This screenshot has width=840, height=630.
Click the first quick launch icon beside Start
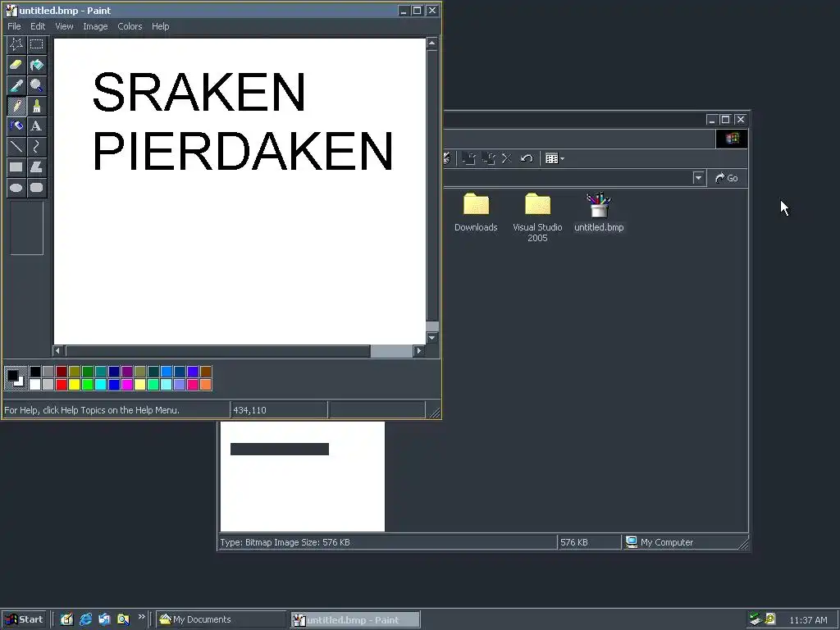[66, 619]
